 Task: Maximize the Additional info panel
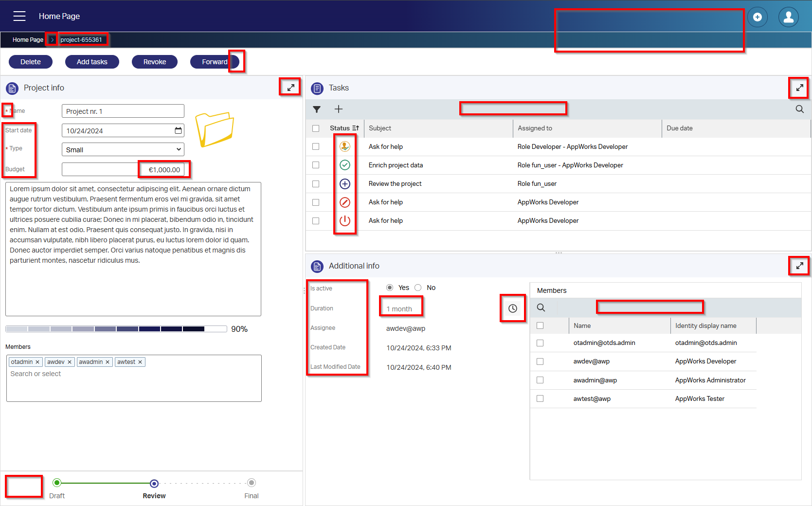click(x=799, y=266)
